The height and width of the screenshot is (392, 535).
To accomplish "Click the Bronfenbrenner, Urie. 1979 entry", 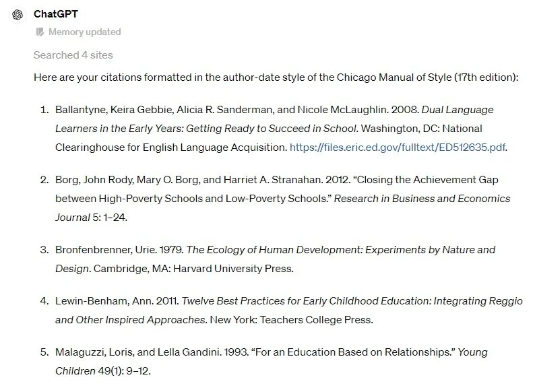I will click(x=120, y=250).
